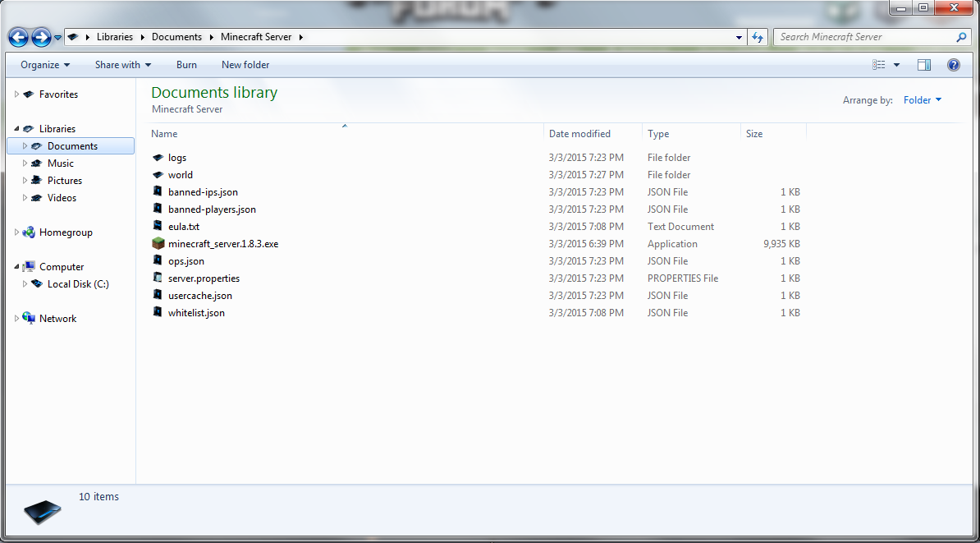
Task: Select the whitelist.json file icon
Action: pyautogui.click(x=158, y=312)
